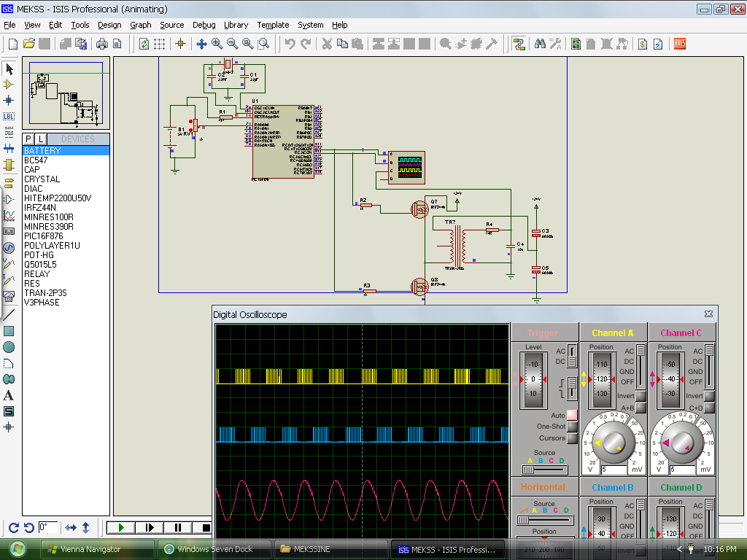Click the Pan/center view icon
Screen dimensions: 747x560
[x=201, y=44]
